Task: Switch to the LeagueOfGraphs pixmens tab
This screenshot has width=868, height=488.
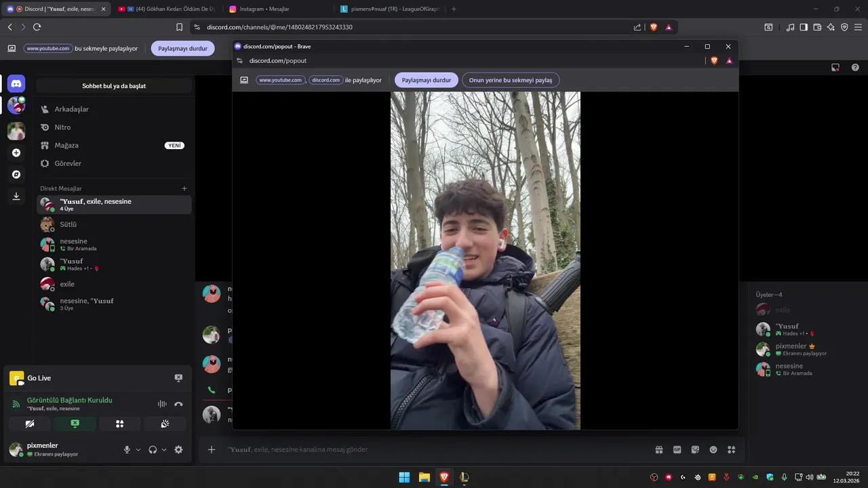Action: [x=390, y=9]
